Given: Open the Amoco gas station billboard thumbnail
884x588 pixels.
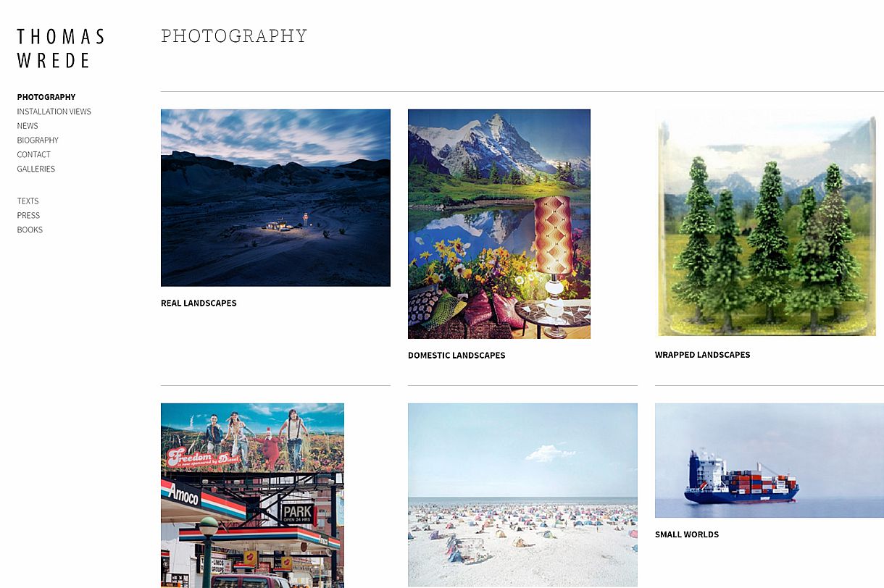Looking at the screenshot, I should (252, 495).
